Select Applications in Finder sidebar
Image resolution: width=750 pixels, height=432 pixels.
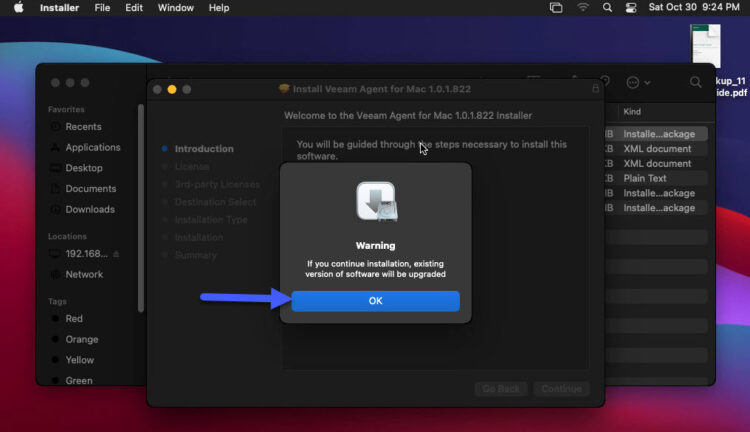pyautogui.click(x=93, y=147)
